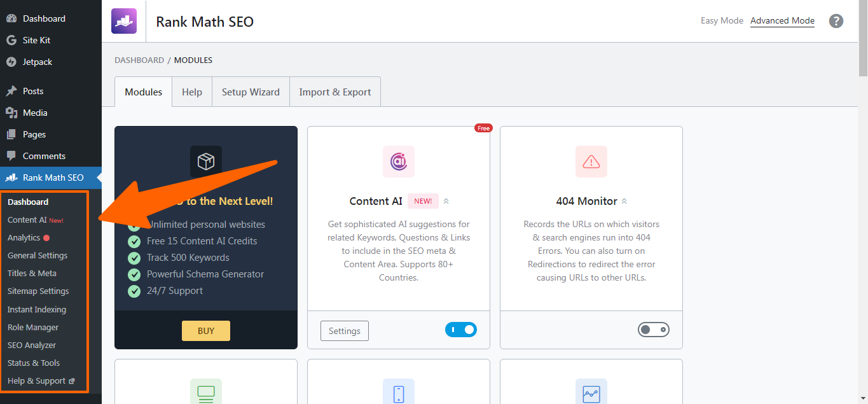This screenshot has height=404, width=868.
Task: Click the Content AI module icon
Action: pyautogui.click(x=399, y=162)
